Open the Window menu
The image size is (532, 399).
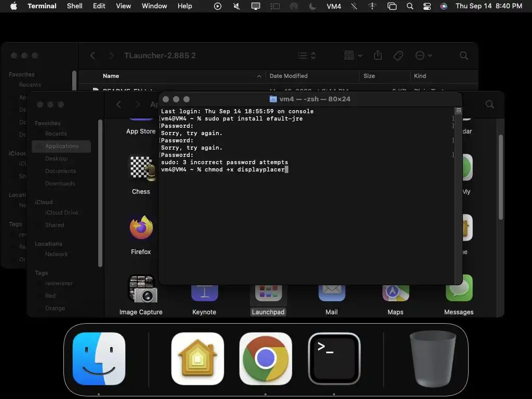coord(154,6)
